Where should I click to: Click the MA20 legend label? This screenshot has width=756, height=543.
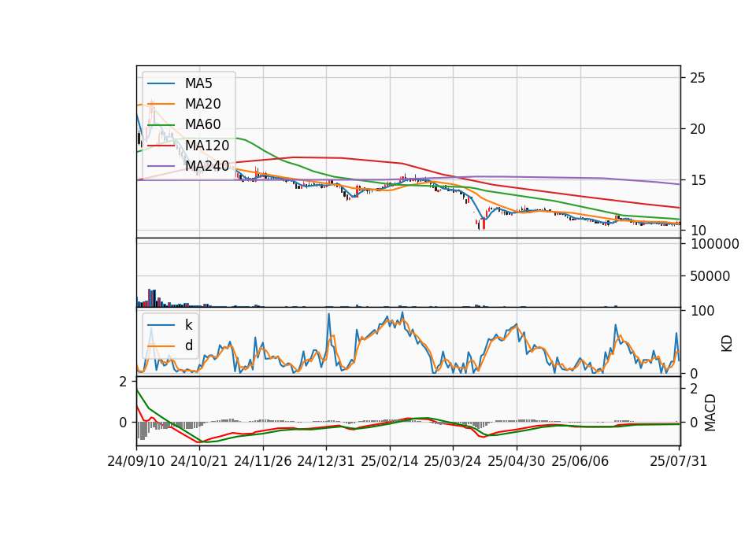pos(202,104)
